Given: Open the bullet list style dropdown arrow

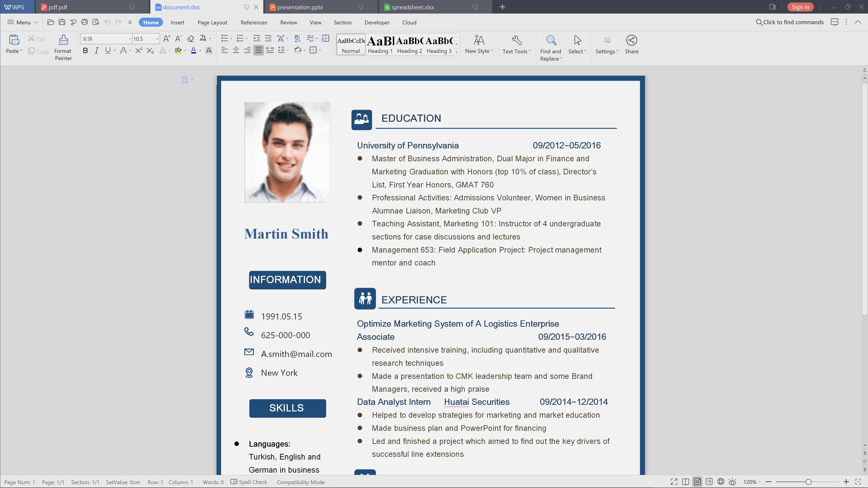Looking at the screenshot, I should 231,38.
